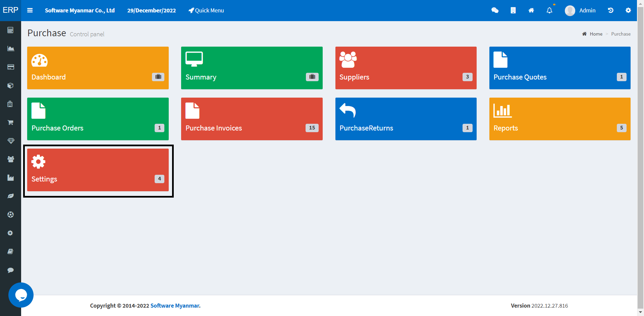This screenshot has height=316, width=644.
Task: Open the Settings tile
Action: [x=98, y=170]
